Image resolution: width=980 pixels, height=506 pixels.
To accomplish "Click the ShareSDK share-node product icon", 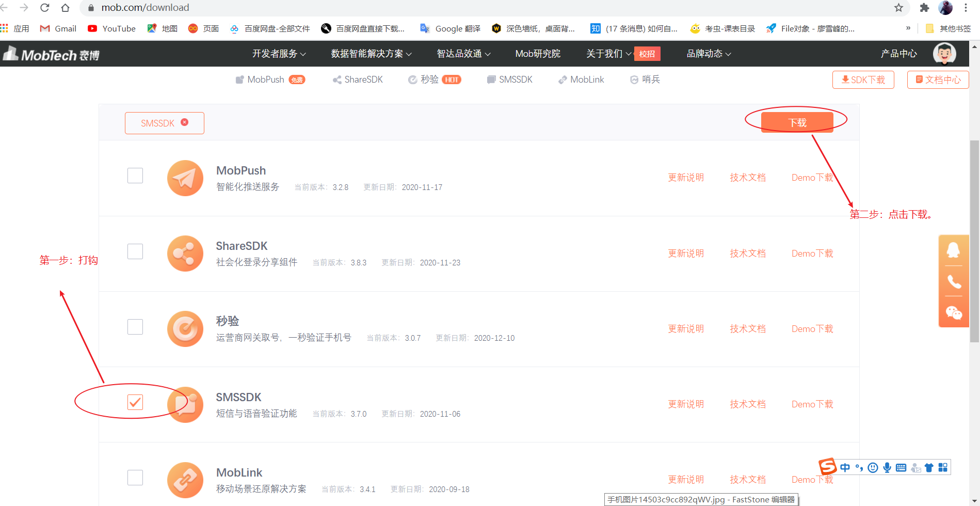I will pos(185,253).
